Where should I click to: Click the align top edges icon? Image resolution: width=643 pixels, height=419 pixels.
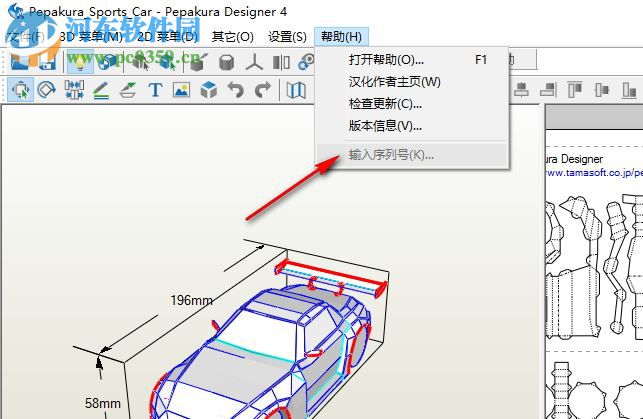click(x=575, y=89)
